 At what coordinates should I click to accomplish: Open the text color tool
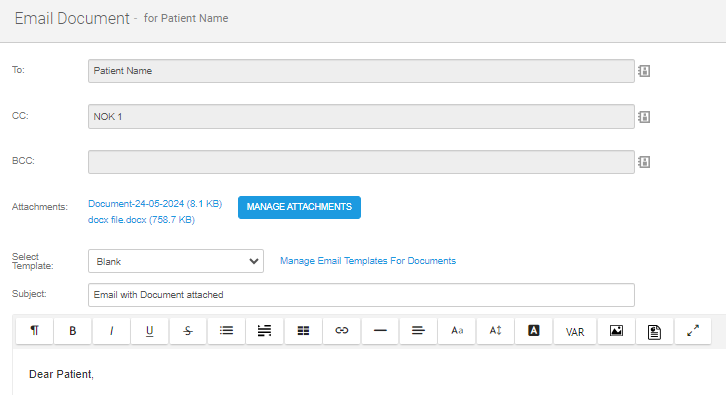[534, 331]
